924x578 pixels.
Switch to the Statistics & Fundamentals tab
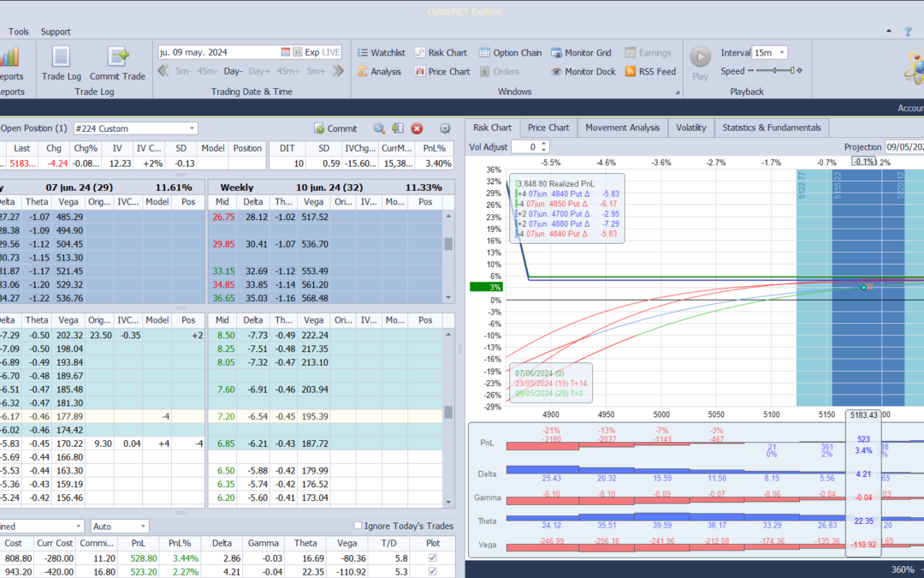(772, 128)
